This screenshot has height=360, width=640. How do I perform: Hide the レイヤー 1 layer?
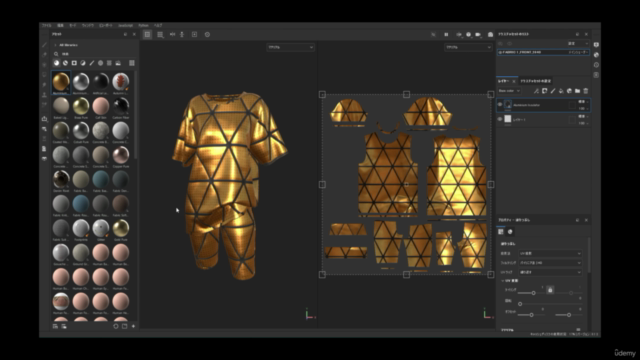500,119
